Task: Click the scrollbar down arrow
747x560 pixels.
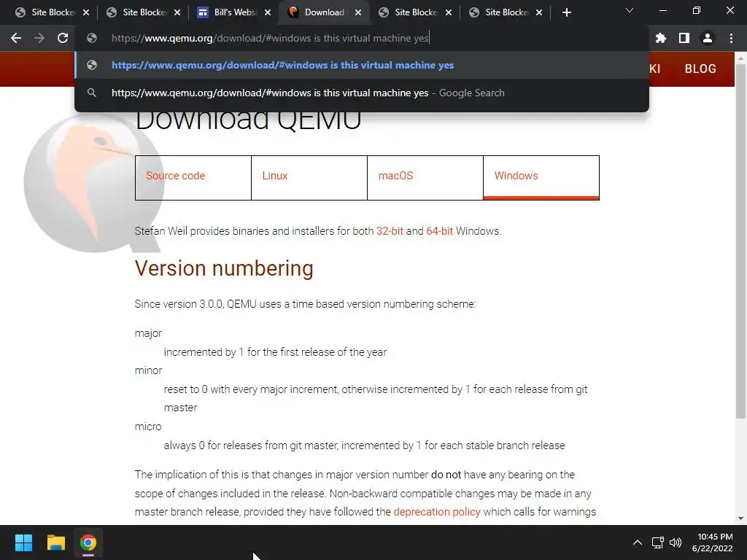Action: (740, 518)
